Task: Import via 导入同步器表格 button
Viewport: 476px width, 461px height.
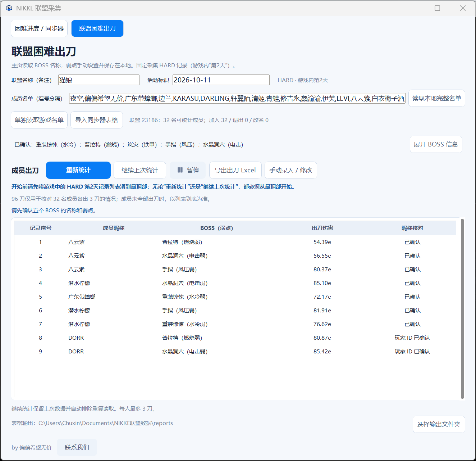Action: point(97,120)
